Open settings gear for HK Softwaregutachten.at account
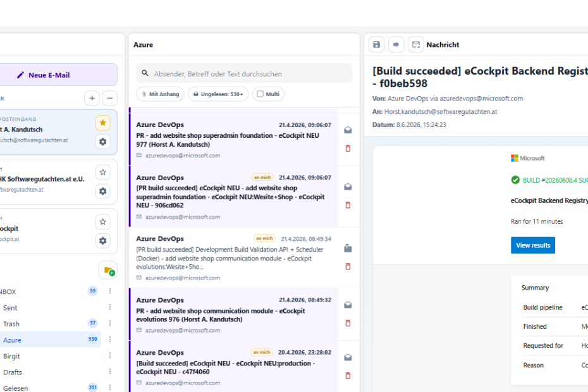The image size is (588, 392). [x=103, y=192]
